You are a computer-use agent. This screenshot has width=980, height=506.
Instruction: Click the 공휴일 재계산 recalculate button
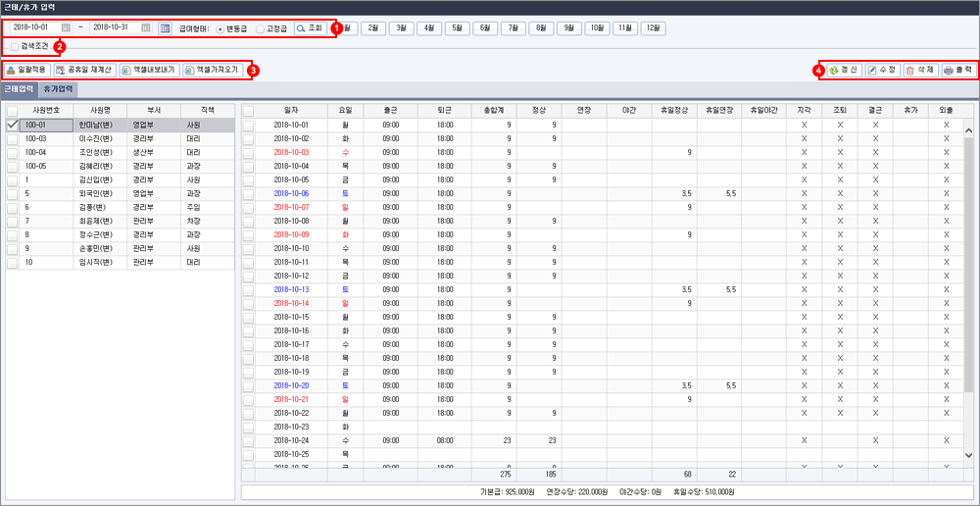coord(84,70)
